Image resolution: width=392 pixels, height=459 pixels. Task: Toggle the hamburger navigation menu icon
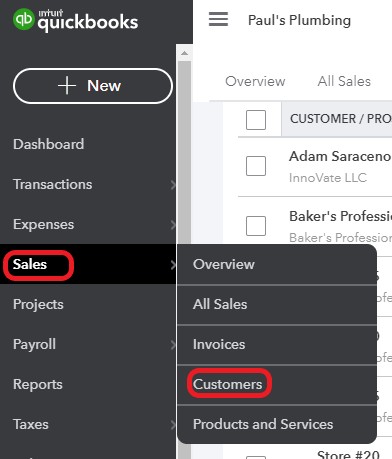218,19
